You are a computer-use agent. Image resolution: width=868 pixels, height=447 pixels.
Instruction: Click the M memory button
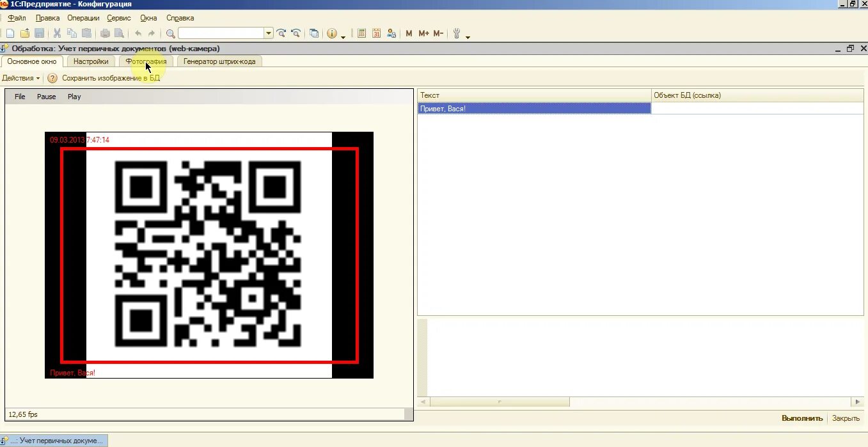click(409, 33)
